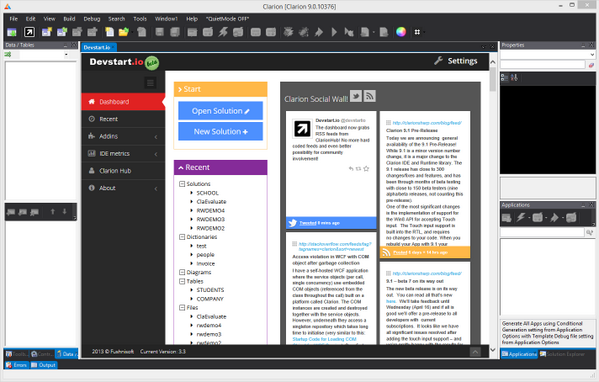Collapse the Tables tree node

[x=182, y=281]
